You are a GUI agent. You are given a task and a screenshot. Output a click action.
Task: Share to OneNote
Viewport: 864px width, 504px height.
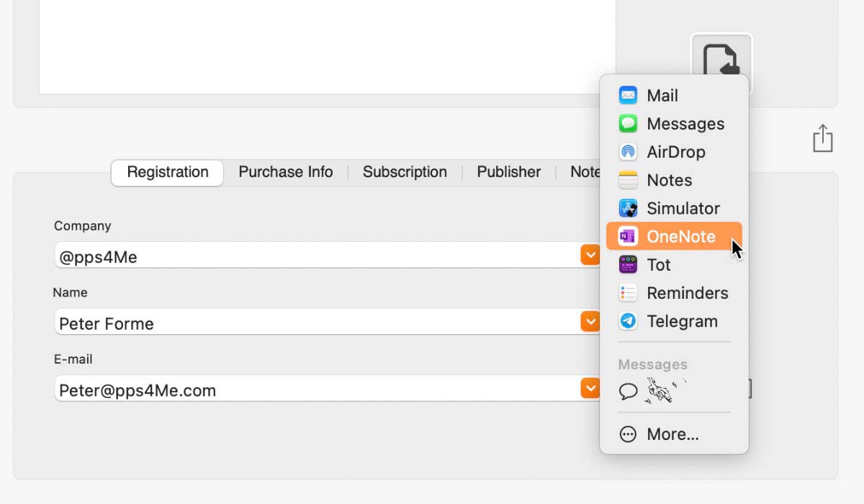click(x=674, y=236)
